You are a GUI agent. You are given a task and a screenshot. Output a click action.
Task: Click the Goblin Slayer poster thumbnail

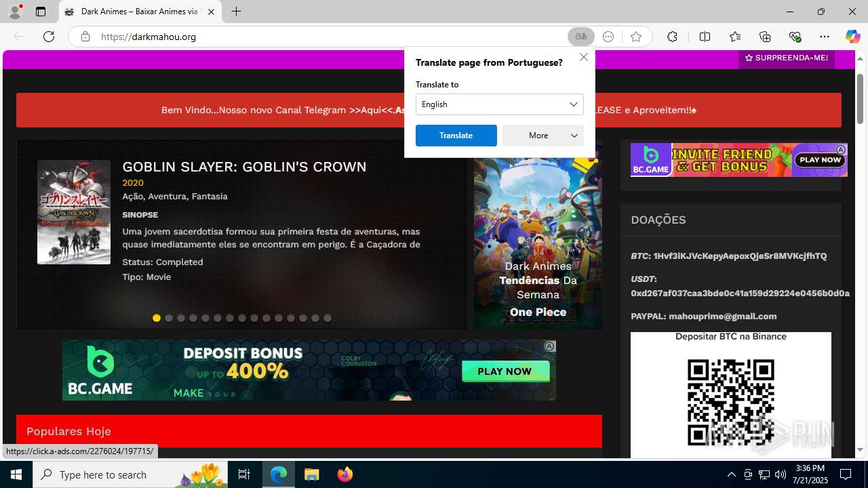[74, 212]
